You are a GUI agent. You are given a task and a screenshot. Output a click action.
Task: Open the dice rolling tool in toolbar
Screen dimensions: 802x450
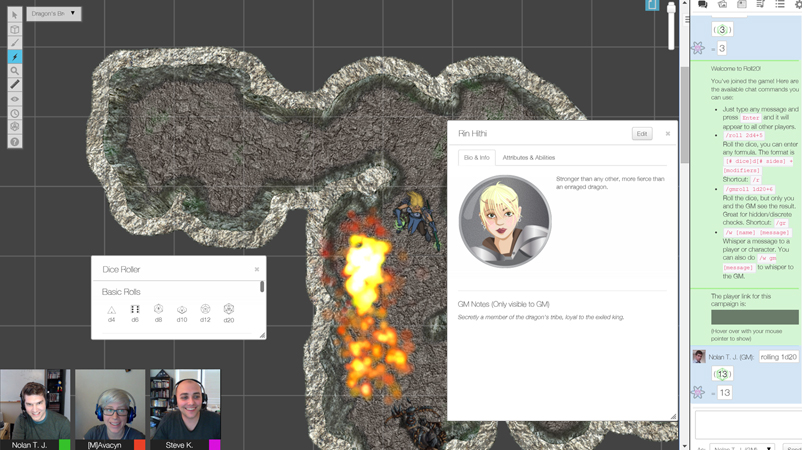point(14,127)
